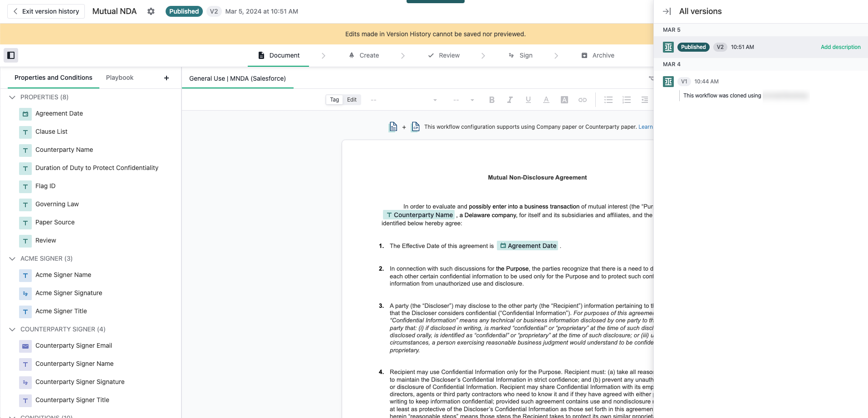Image resolution: width=868 pixels, height=418 pixels.
Task: Go to the Create step
Action: tap(364, 55)
